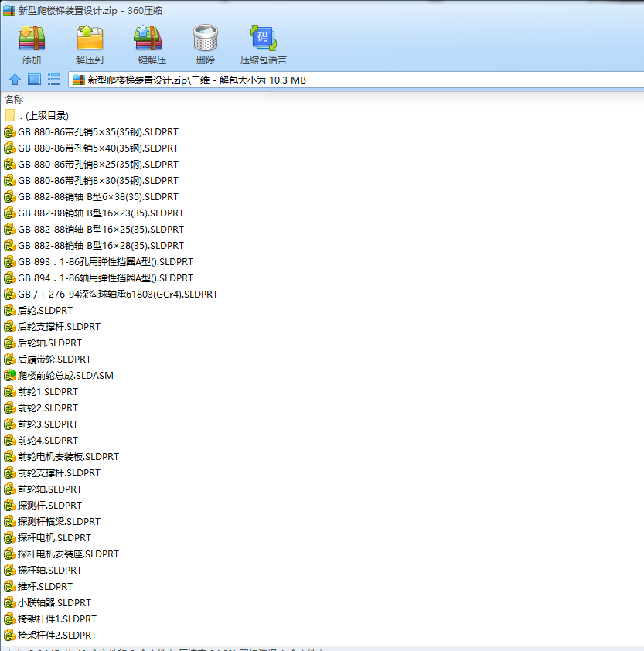Viewport: 644px width, 651px height.
Task: Select GB 880-86带孔销8×25(35钢).SLDPRT
Action: [x=91, y=164]
